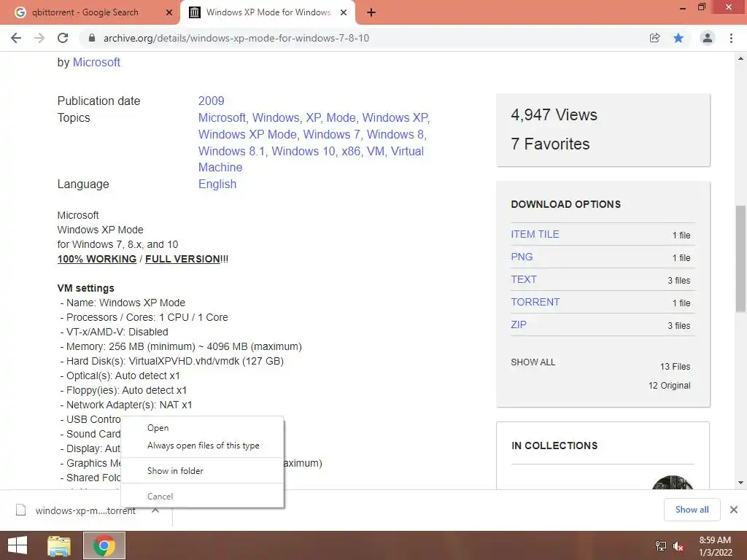Click the 100% WORKING underlined text

(x=97, y=259)
